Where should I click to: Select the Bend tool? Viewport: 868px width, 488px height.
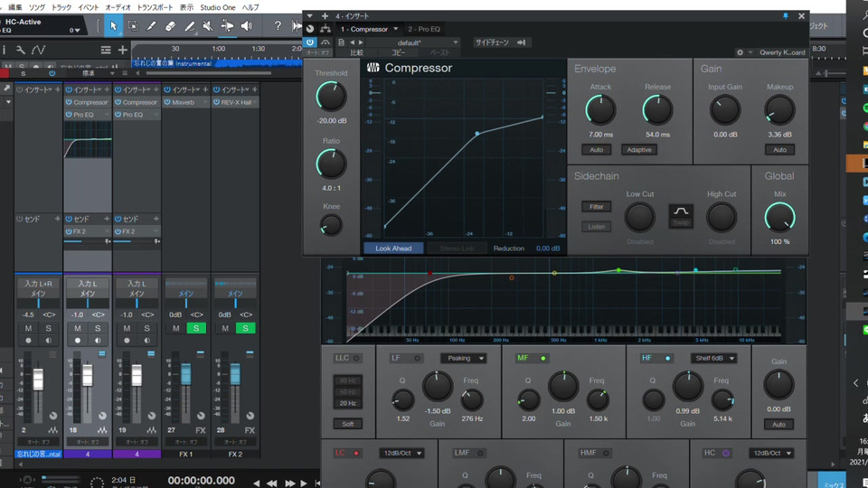click(227, 26)
